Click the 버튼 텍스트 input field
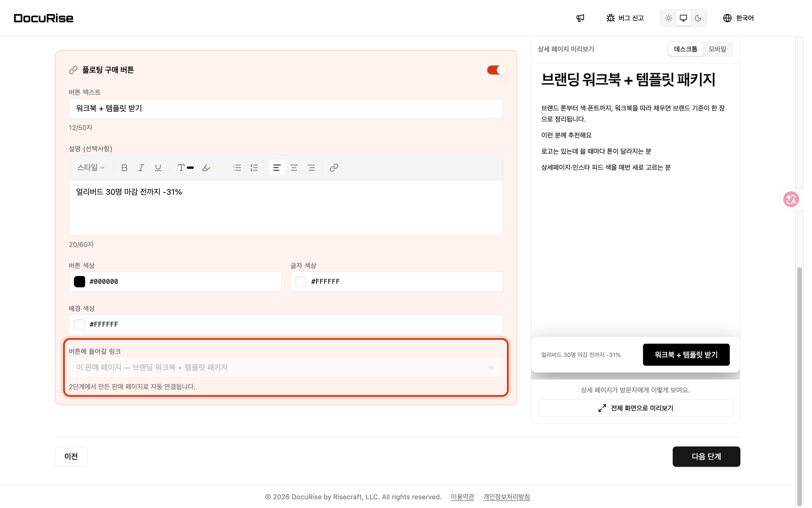812x508 pixels. coord(286,108)
